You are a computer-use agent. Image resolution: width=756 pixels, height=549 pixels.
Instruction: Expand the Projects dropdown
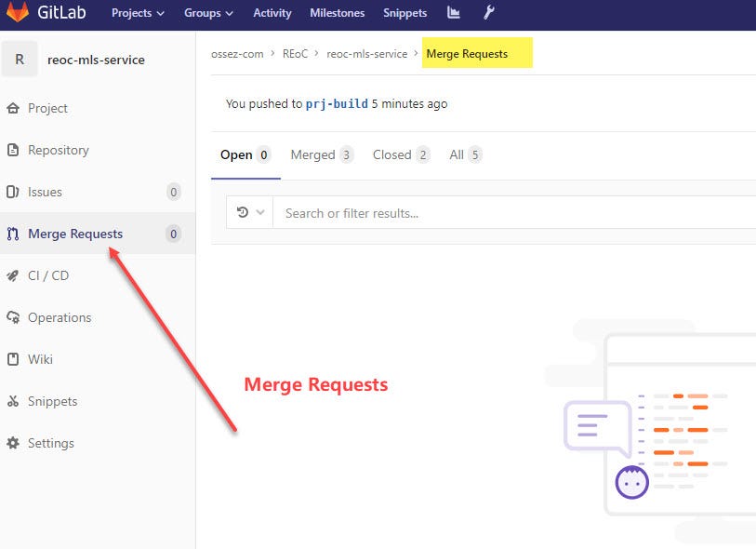click(137, 13)
